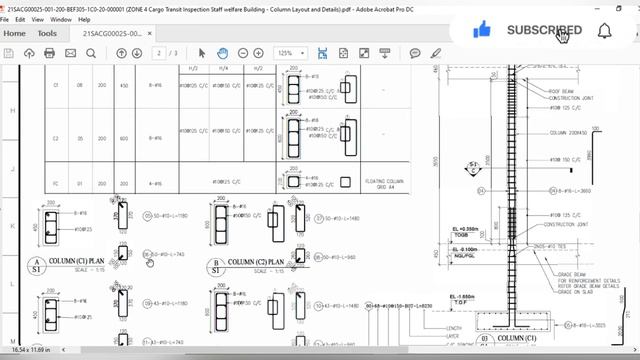
Task: Open the Edit menu
Action: (20, 19)
